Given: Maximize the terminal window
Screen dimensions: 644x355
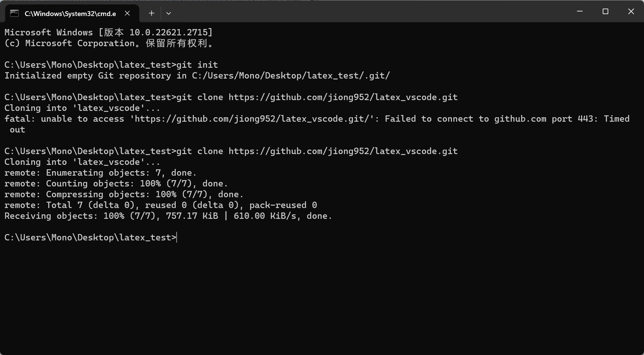Looking at the screenshot, I should pos(605,11).
